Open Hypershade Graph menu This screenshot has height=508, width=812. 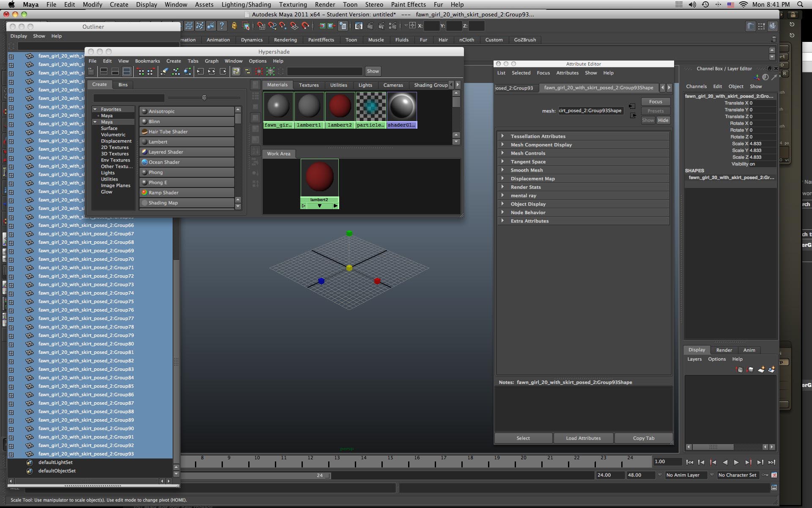211,61
